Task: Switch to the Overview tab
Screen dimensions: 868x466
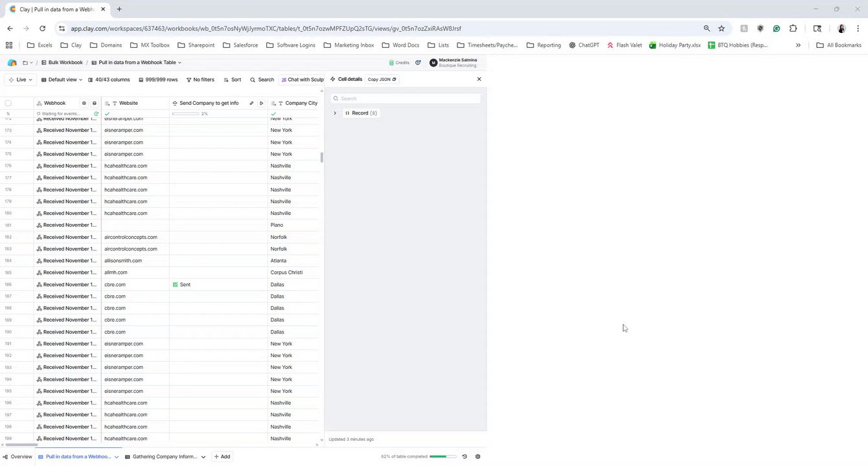Action: pyautogui.click(x=17, y=457)
